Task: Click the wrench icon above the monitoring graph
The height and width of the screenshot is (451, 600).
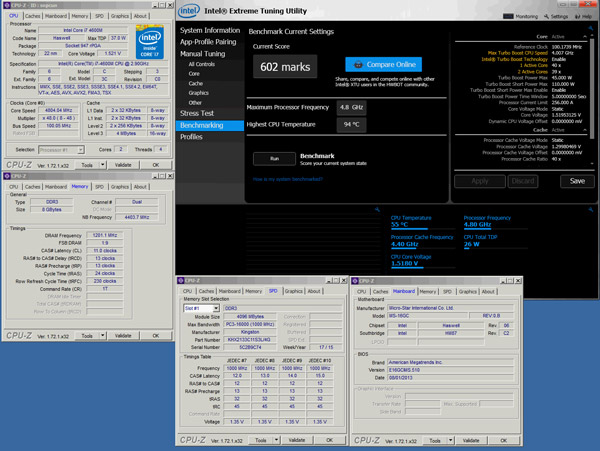Action: click(377, 209)
